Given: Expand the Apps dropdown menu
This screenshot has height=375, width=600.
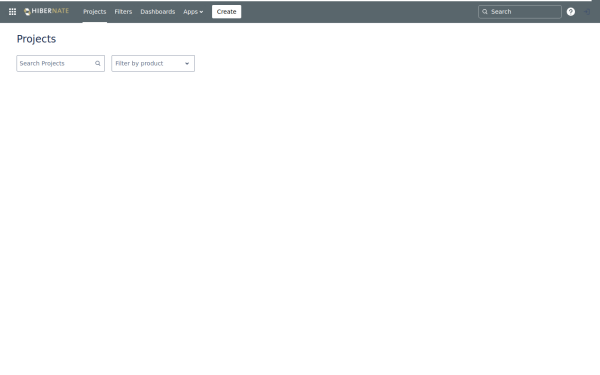Looking at the screenshot, I should point(193,12).
